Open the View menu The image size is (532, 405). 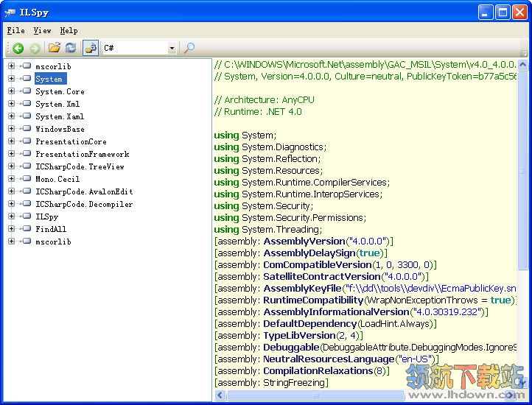43,30
